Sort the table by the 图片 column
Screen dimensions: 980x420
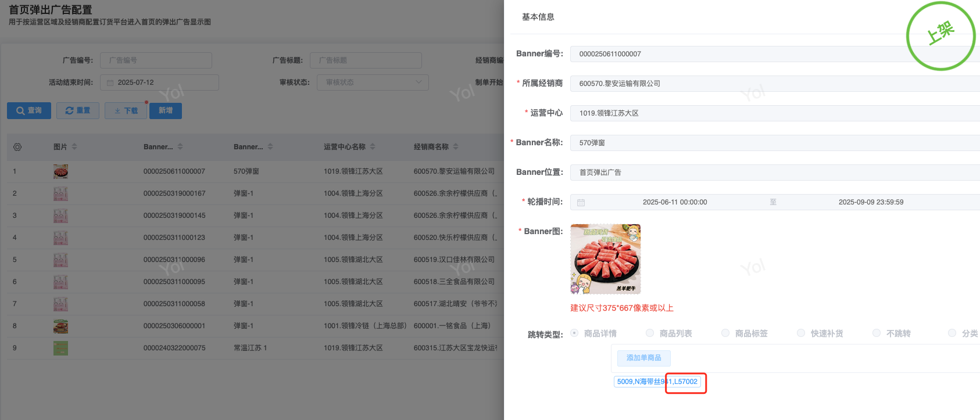point(74,147)
